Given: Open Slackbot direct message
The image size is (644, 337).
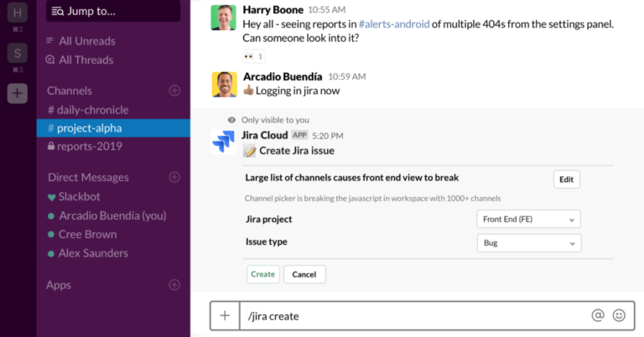Looking at the screenshot, I should coord(79,197).
